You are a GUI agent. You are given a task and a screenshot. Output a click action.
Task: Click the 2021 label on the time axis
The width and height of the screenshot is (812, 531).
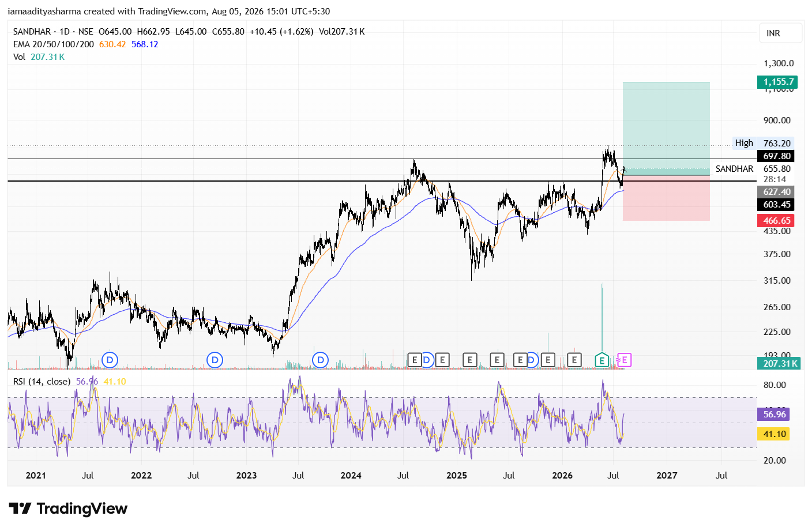click(x=36, y=476)
